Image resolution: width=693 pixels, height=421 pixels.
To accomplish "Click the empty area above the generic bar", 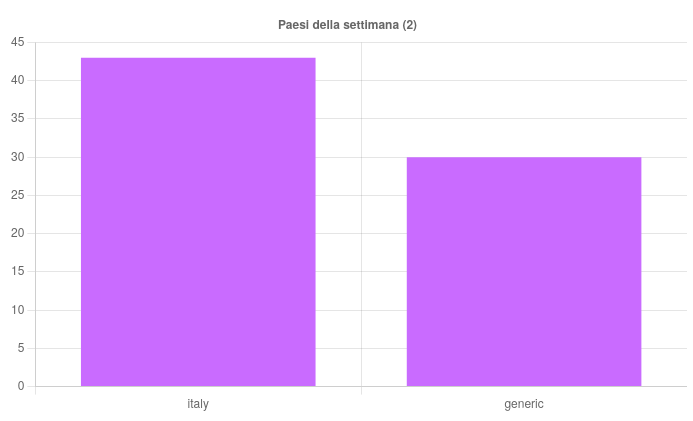I will [524, 99].
